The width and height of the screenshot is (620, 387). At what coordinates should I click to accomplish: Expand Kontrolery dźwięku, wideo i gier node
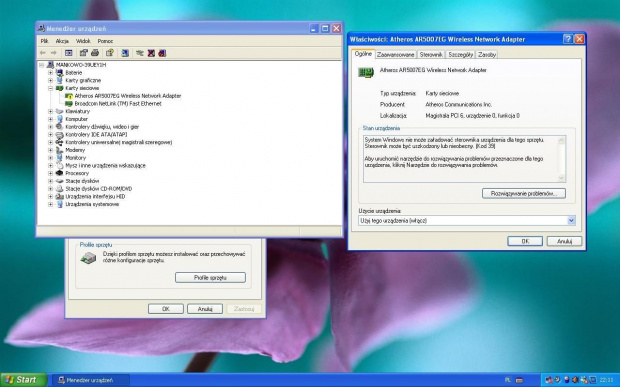50,127
